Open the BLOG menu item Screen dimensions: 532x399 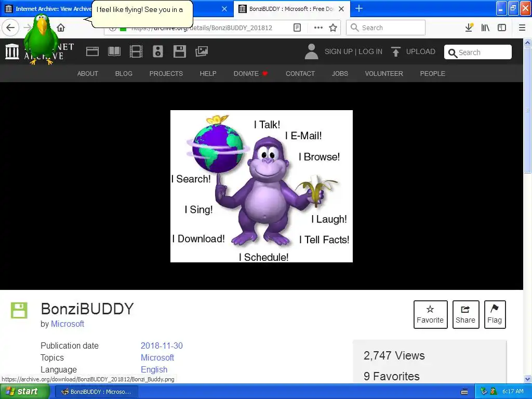coord(124,74)
